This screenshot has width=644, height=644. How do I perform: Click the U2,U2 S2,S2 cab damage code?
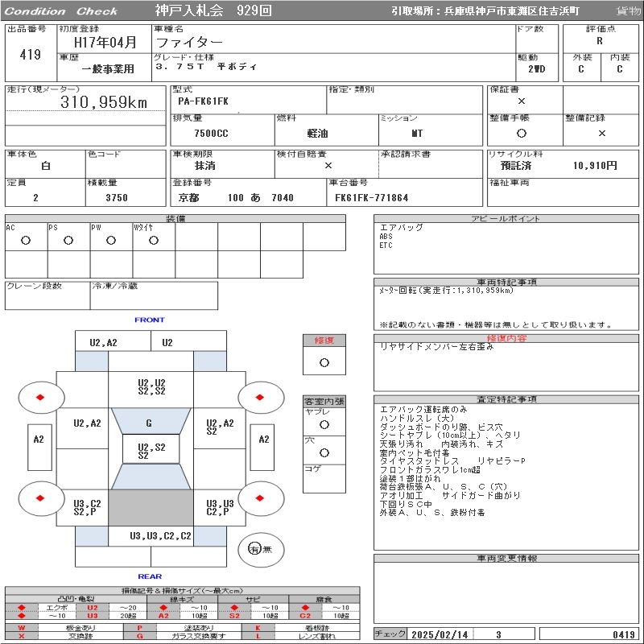coord(151,387)
